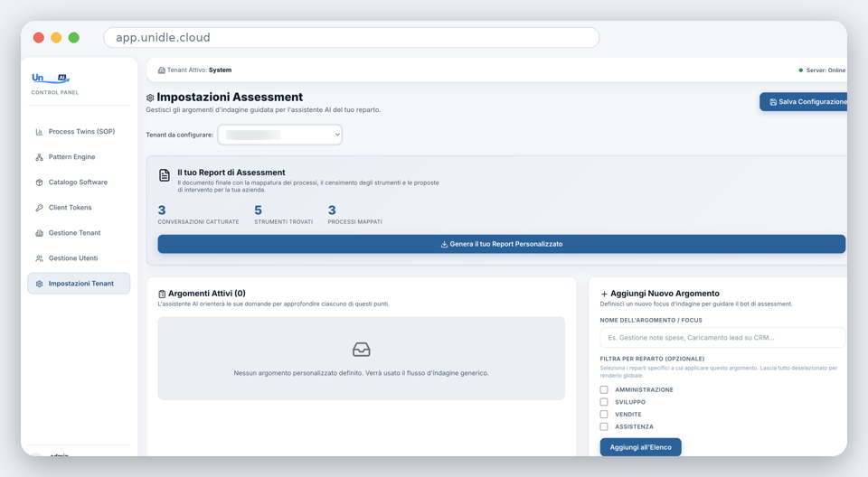Image resolution: width=868 pixels, height=477 pixels.
Task: Select Gestione Tenant in sidebar
Action: coord(79,233)
